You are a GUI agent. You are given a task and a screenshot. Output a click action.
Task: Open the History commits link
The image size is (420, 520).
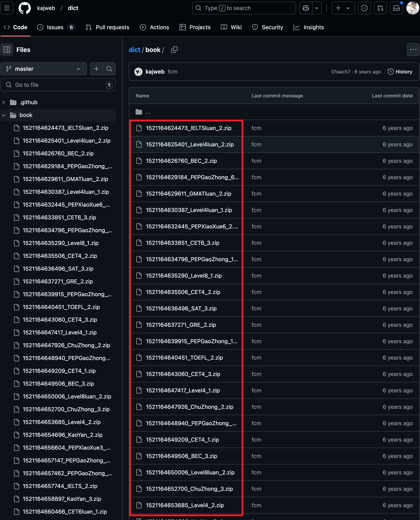(400, 72)
